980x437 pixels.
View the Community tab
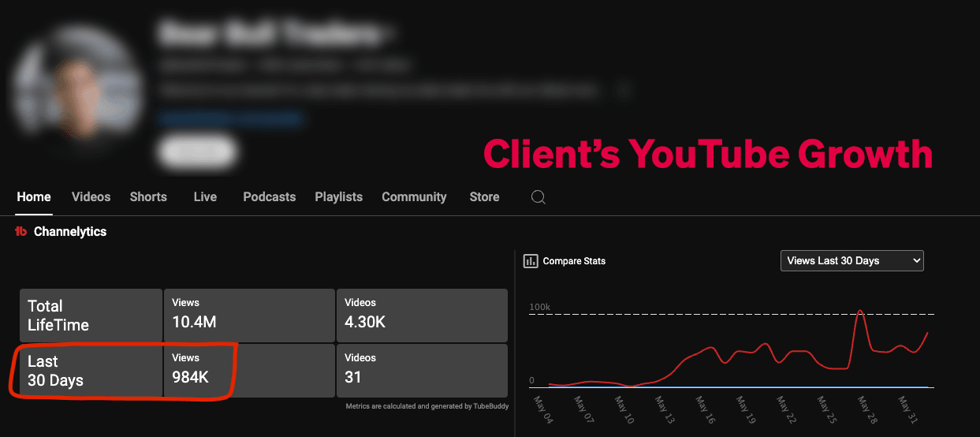coord(414,197)
